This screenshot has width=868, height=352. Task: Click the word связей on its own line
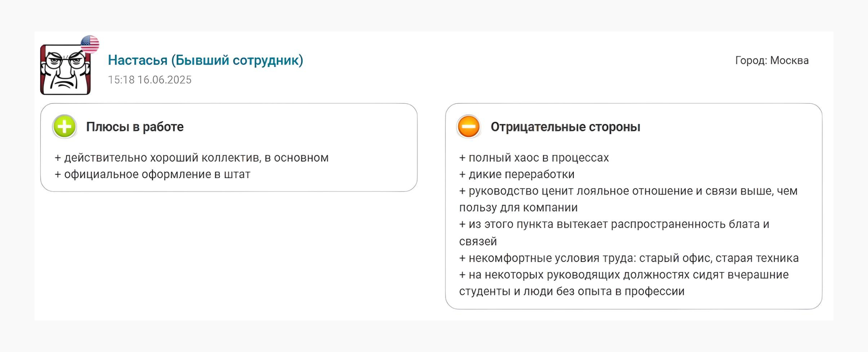pos(478,241)
